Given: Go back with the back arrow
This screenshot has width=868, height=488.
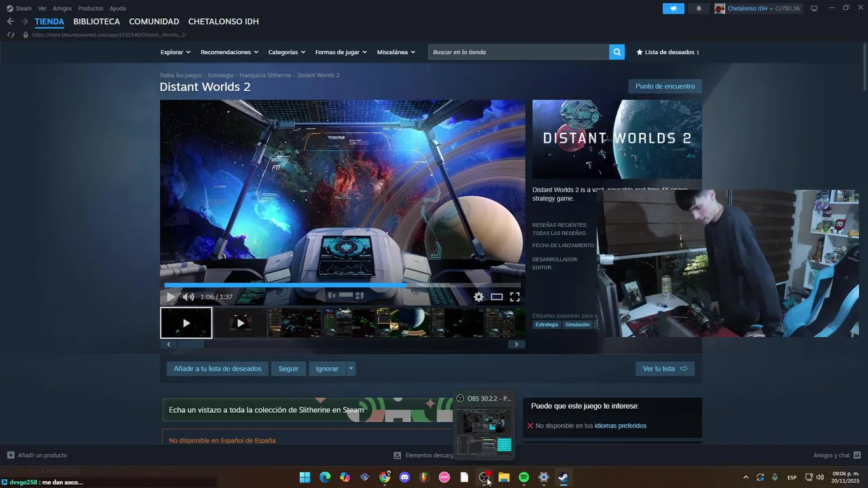Looking at the screenshot, I should [10, 22].
